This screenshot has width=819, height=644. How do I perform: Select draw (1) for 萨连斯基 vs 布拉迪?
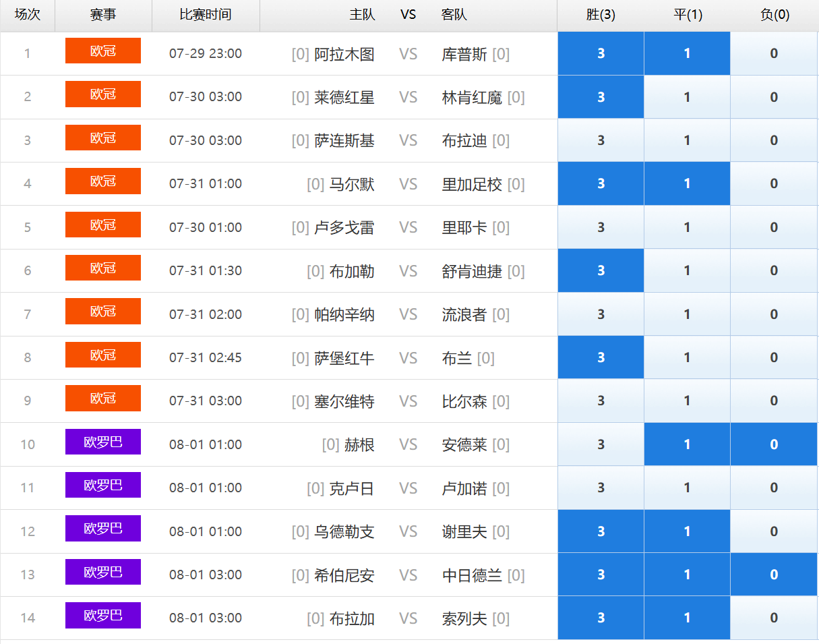pyautogui.click(x=687, y=140)
